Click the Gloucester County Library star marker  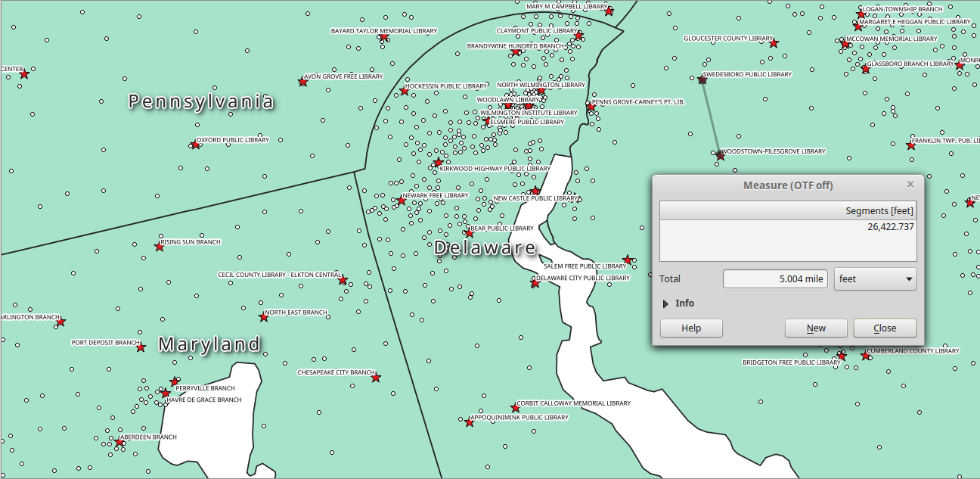(x=773, y=43)
